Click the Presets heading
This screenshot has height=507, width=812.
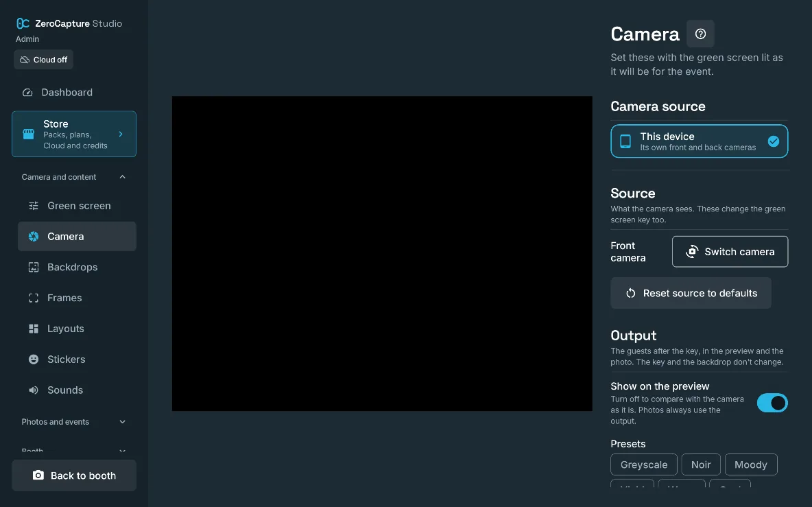click(628, 444)
